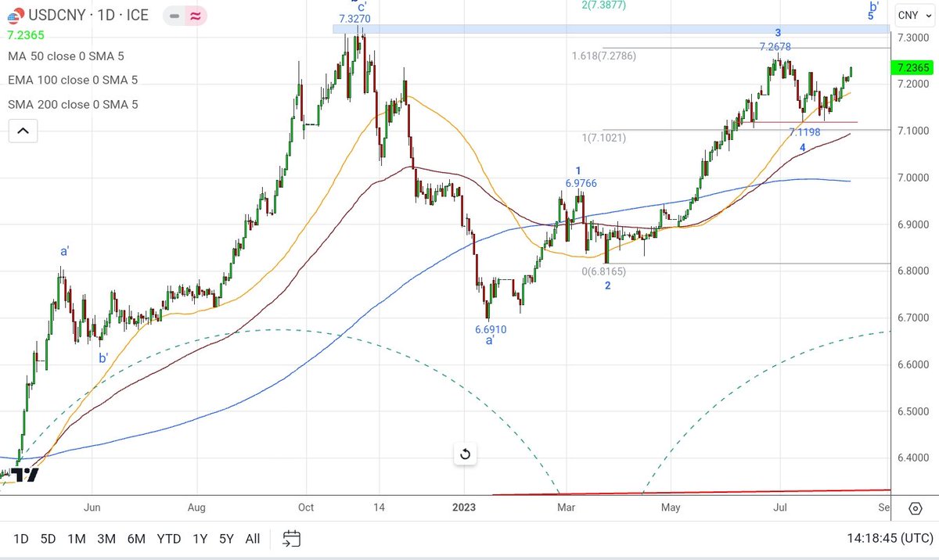Select the EMA 100 close indicator legend
939x560 pixels.
pos(73,80)
